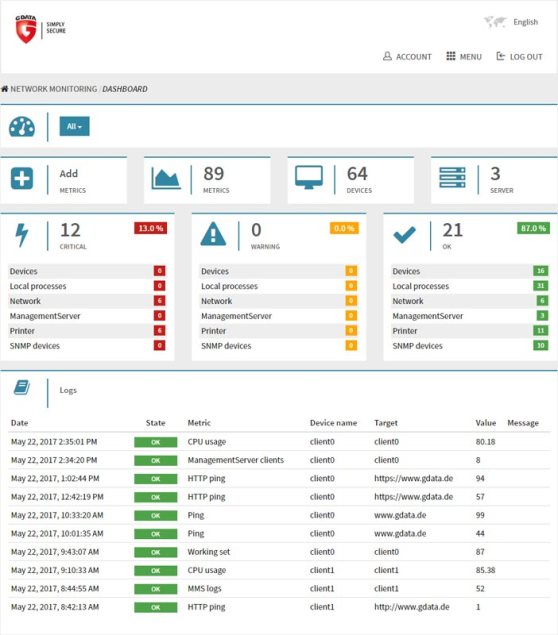The image size is (558, 635).
Task: Select ManagementServer clients log metric
Action: click(x=236, y=460)
